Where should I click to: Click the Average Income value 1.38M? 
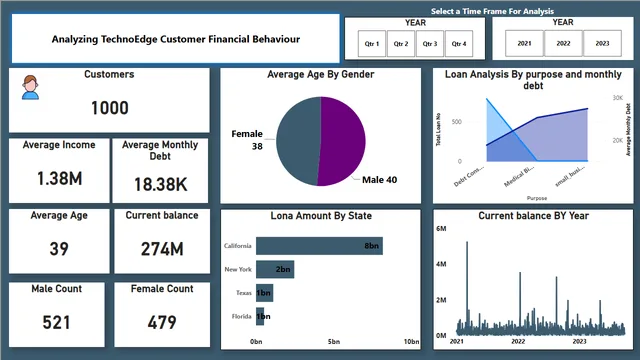[x=60, y=179]
